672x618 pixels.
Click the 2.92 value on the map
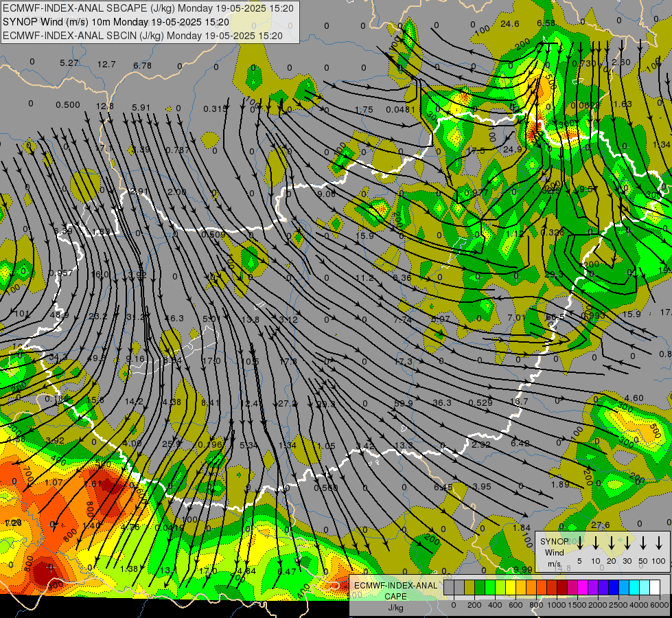pos(481,445)
